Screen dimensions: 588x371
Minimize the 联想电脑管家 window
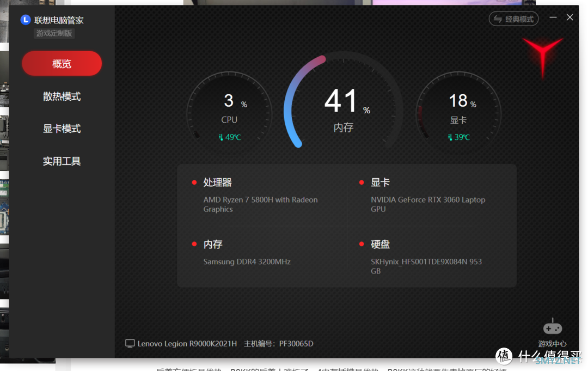point(553,17)
